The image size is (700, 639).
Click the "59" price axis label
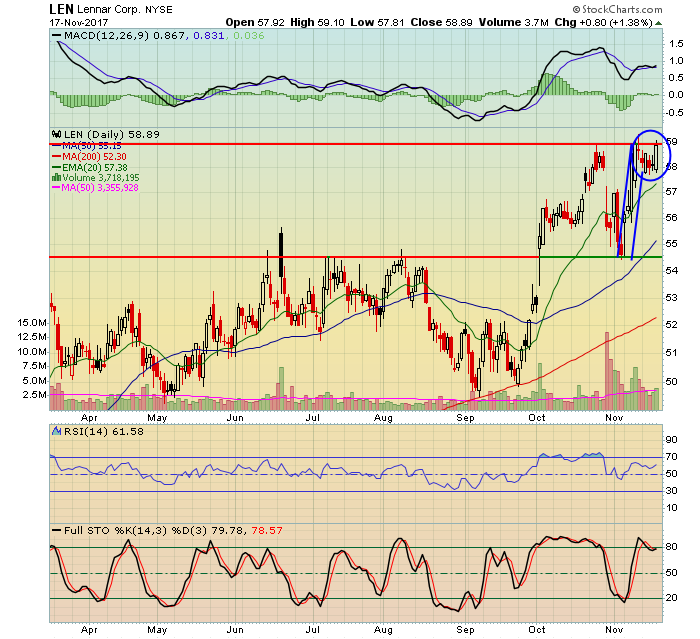coord(671,142)
